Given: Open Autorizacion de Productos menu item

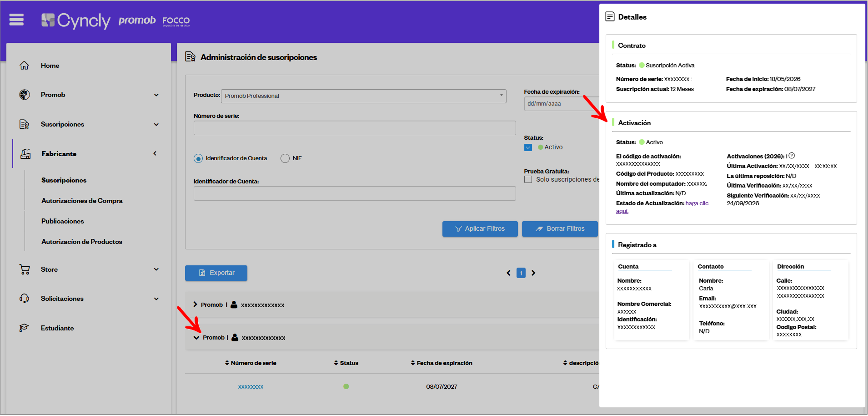Looking at the screenshot, I should pyautogui.click(x=82, y=242).
